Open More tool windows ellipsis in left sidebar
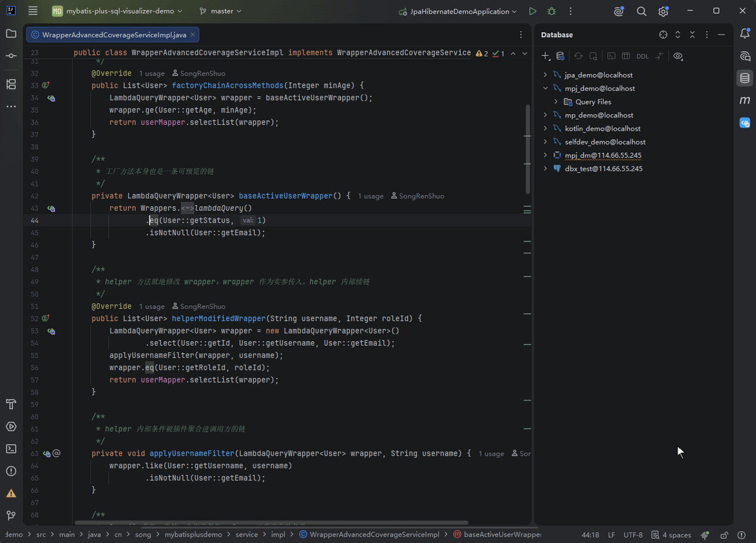Viewport: 756px width, 543px height. pyautogui.click(x=11, y=106)
